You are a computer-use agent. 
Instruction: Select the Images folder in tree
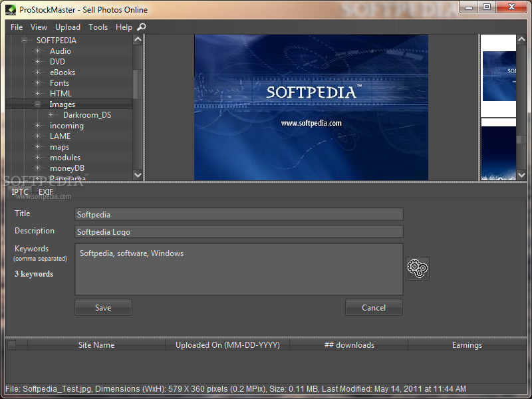pyautogui.click(x=63, y=104)
